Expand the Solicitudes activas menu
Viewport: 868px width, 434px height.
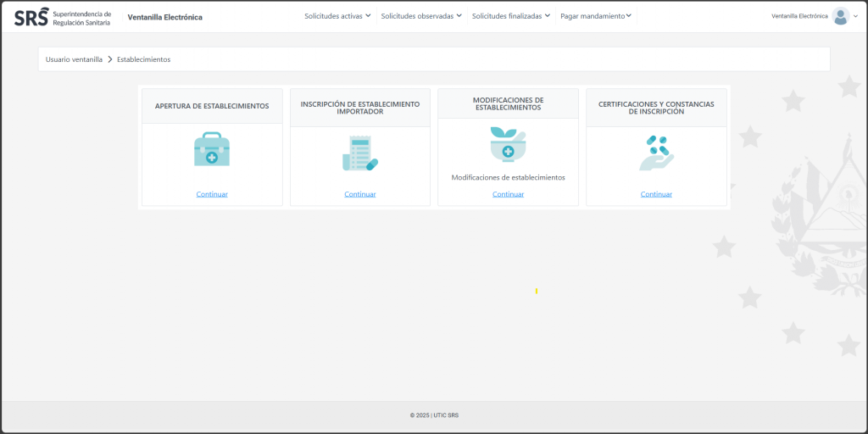pos(337,16)
